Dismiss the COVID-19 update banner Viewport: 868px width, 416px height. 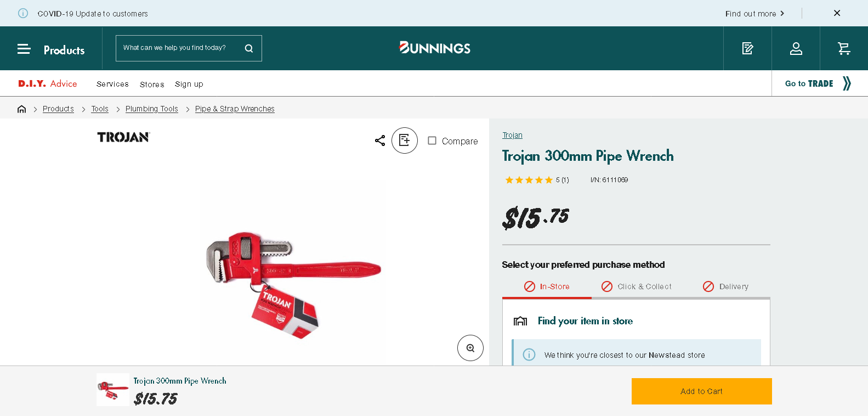(x=837, y=13)
